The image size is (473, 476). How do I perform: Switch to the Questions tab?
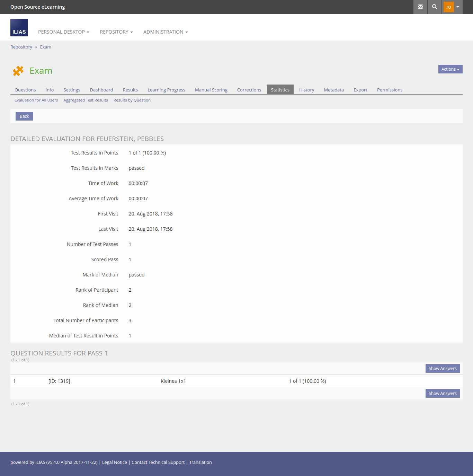point(25,90)
